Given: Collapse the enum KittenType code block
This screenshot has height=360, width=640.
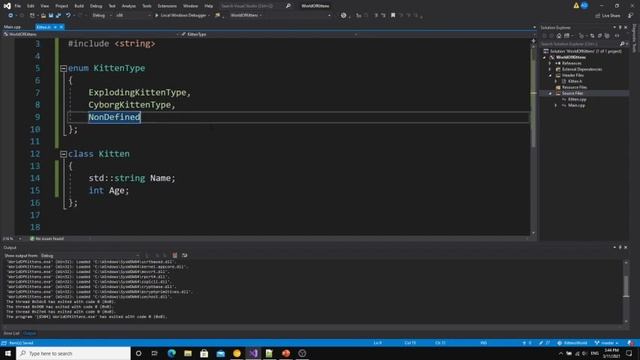Looking at the screenshot, I should point(63,69).
